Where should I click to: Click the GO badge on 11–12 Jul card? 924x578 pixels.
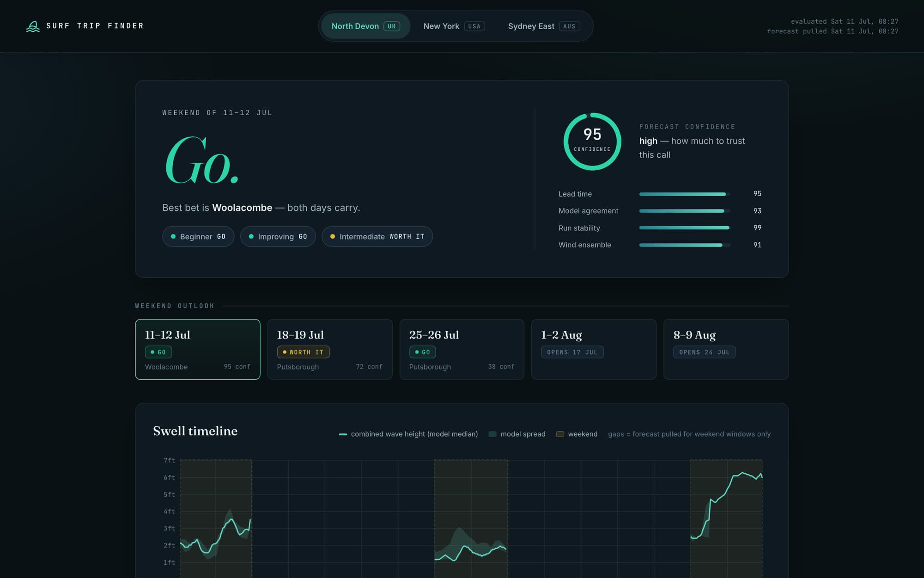[158, 352]
